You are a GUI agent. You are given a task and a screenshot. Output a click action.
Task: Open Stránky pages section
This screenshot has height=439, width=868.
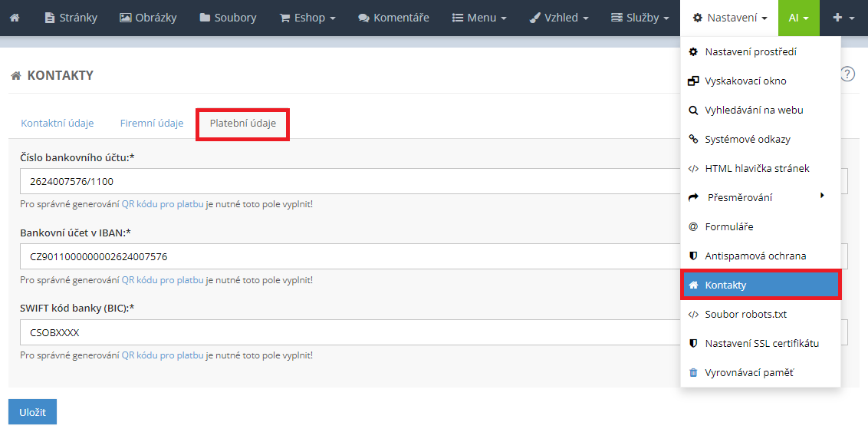point(71,18)
